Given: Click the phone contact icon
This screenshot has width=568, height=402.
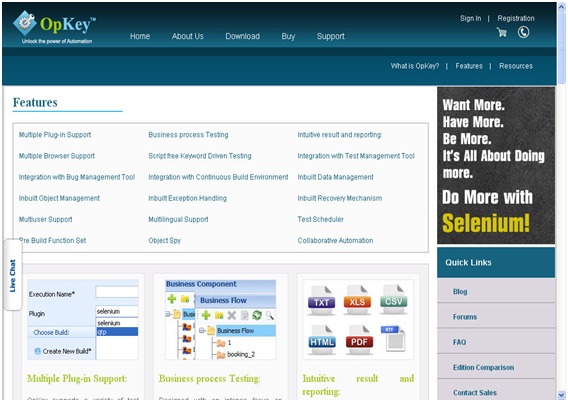Looking at the screenshot, I should 523,32.
